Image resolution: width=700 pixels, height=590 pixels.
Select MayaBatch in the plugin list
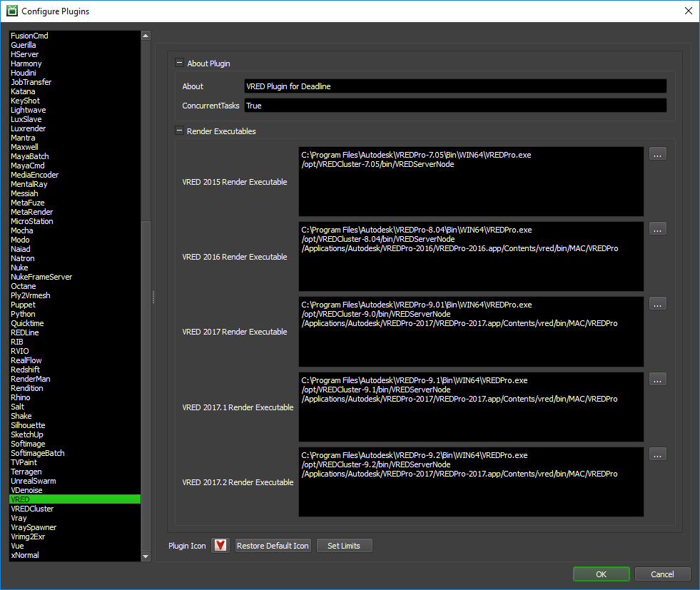75,157
